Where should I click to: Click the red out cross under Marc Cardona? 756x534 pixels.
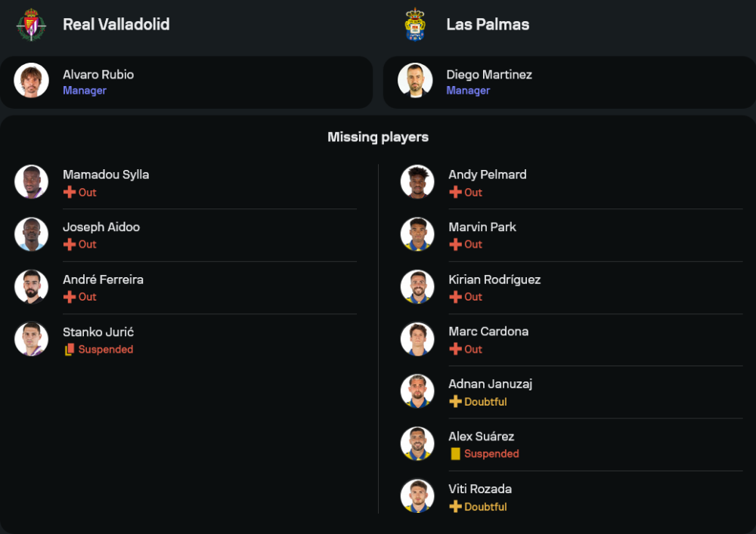tap(455, 350)
